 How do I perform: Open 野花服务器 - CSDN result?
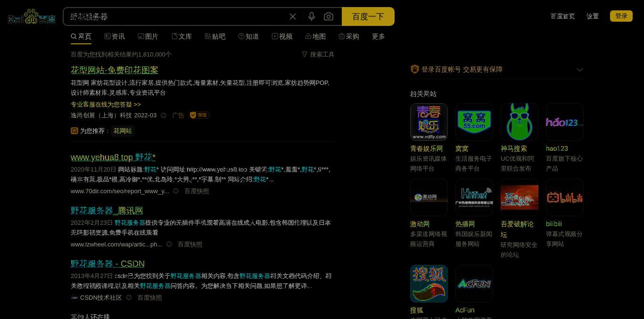coord(107,263)
